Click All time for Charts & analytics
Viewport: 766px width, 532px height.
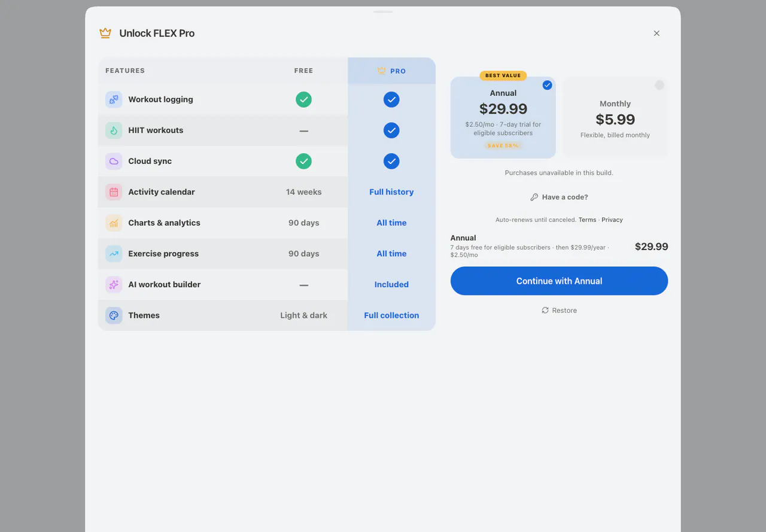click(x=391, y=223)
